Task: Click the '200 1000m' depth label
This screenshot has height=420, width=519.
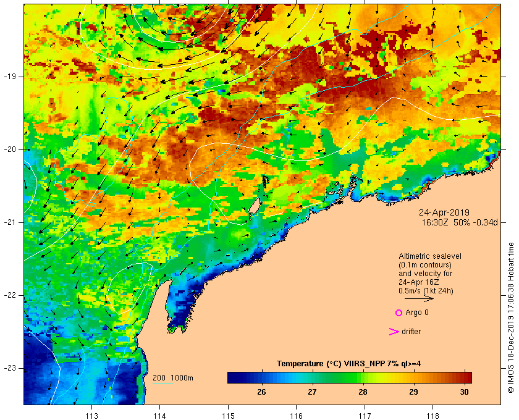Action: [x=173, y=378]
